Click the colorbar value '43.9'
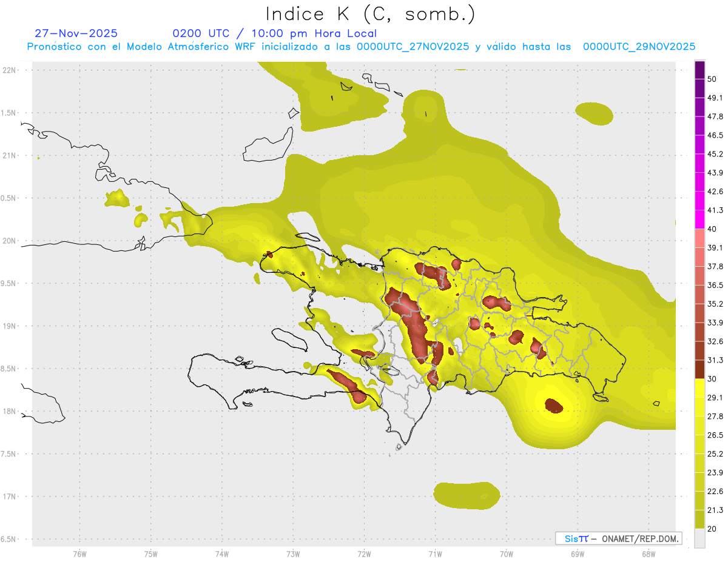Image resolution: width=728 pixels, height=562 pixels. click(x=715, y=173)
